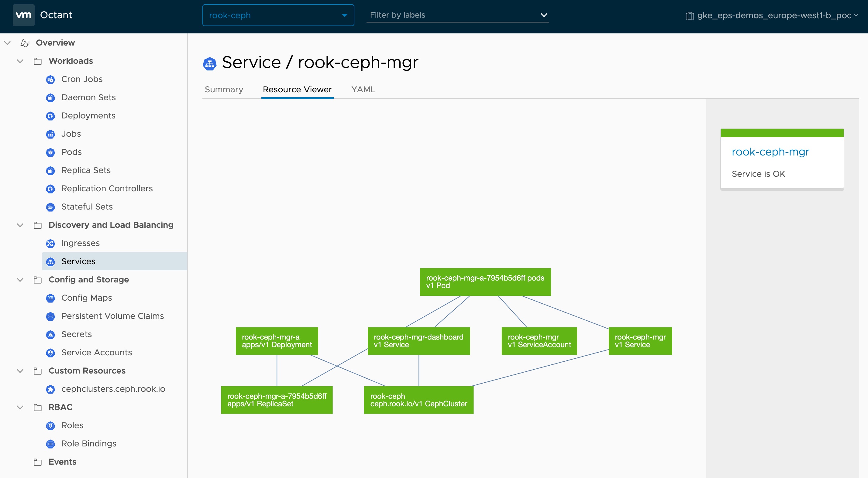
Task: Click the cephclusters.ceph.rook.io custom resource icon
Action: click(50, 389)
